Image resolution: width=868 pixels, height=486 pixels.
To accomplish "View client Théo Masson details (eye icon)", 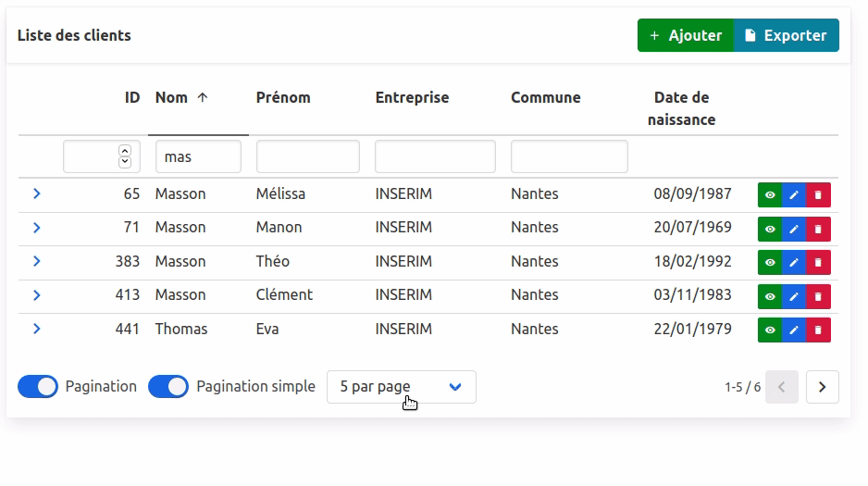I will coord(770,262).
